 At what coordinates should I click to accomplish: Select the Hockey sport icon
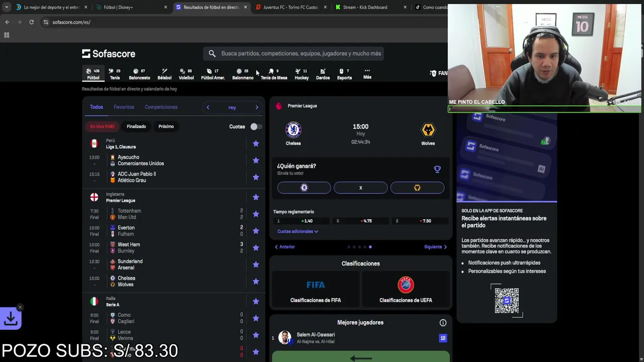tap(301, 74)
